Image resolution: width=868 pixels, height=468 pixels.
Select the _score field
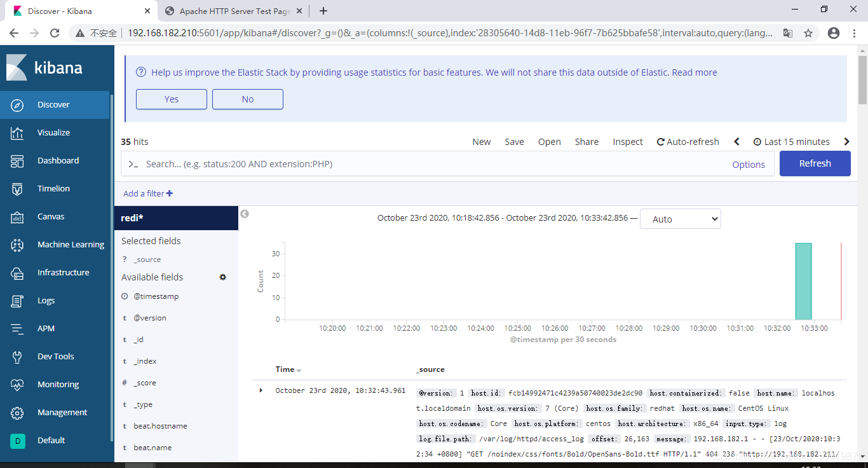point(145,383)
